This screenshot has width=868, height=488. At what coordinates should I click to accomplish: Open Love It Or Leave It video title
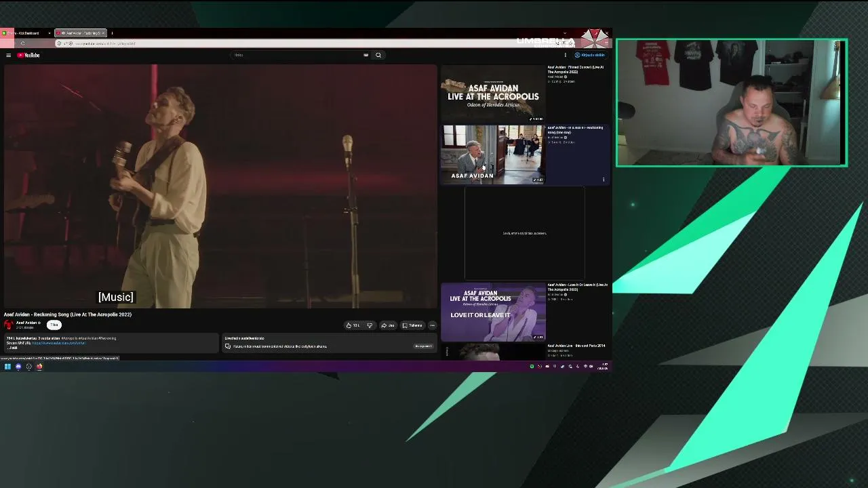coord(578,287)
